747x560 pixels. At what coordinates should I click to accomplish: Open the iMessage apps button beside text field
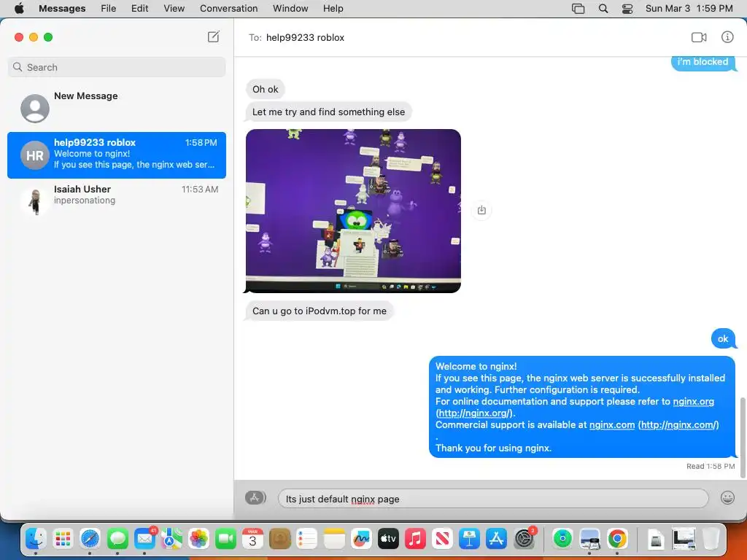click(x=255, y=497)
